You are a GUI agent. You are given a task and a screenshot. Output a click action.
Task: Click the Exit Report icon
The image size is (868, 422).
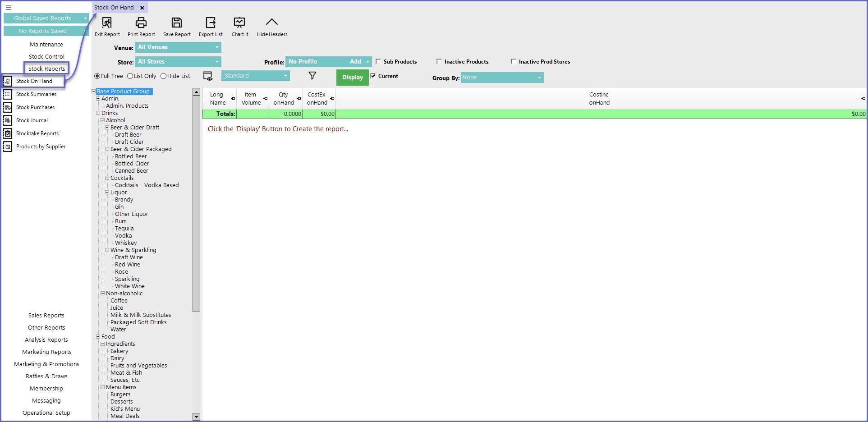[x=107, y=23]
